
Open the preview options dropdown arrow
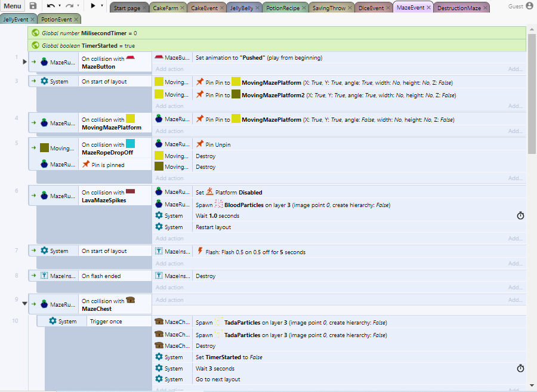tap(102, 6)
